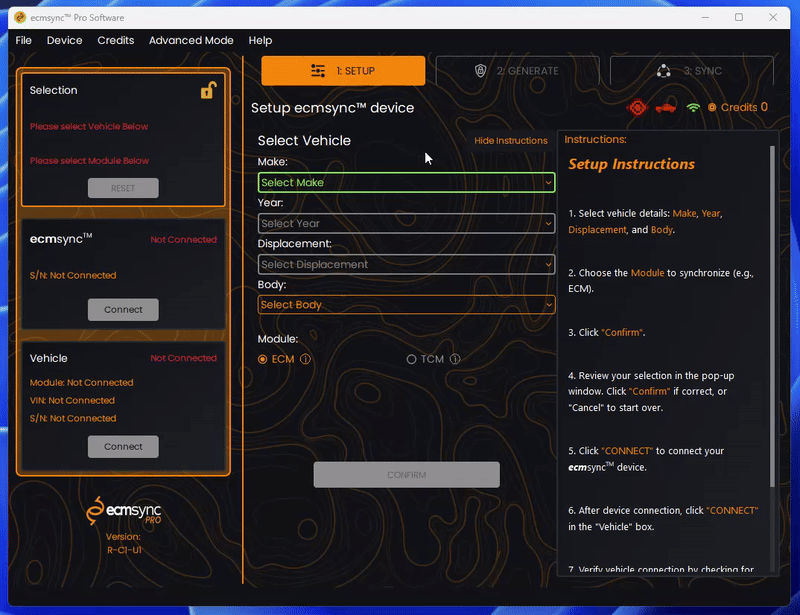Image resolution: width=800 pixels, height=615 pixels.
Task: Click the red device status icon
Action: tap(638, 107)
